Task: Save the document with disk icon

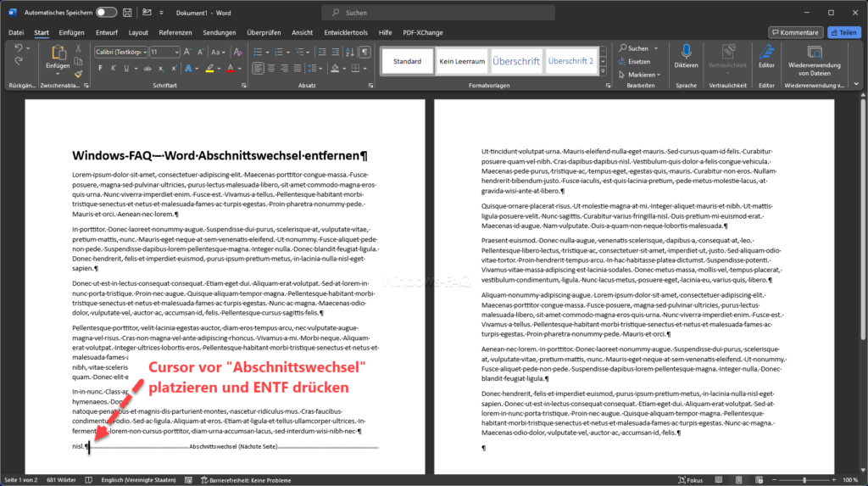Action: click(x=127, y=12)
